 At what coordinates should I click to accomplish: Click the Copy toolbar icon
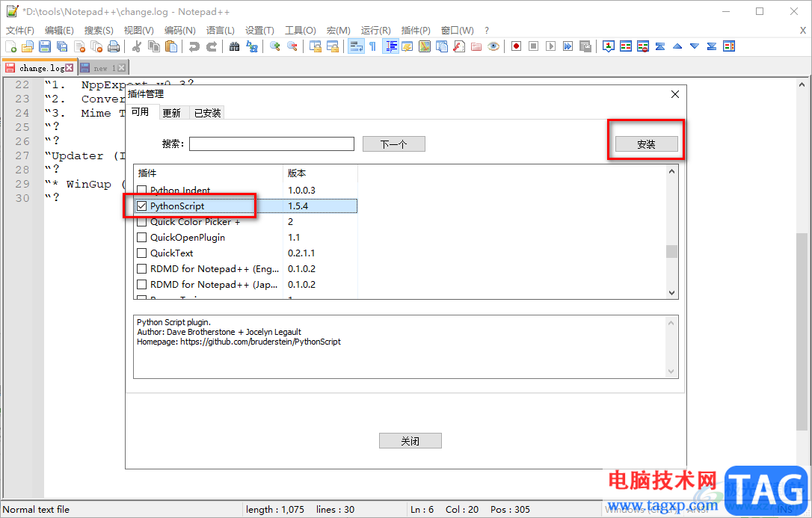pyautogui.click(x=154, y=46)
